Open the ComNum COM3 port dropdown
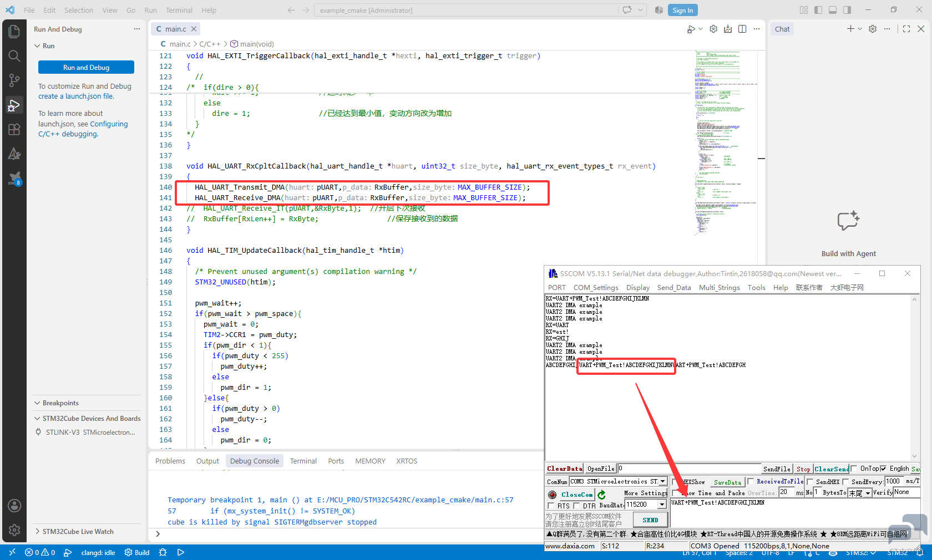The height and width of the screenshot is (560, 932). pos(662,481)
